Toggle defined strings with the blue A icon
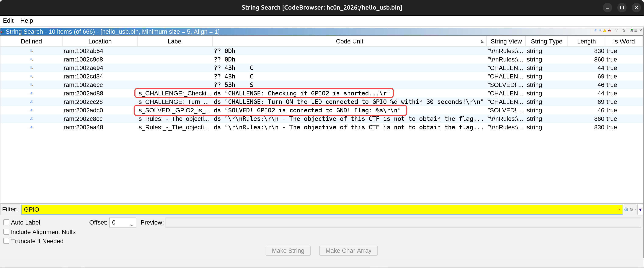Screen dimensions: 644x268 (595, 31)
